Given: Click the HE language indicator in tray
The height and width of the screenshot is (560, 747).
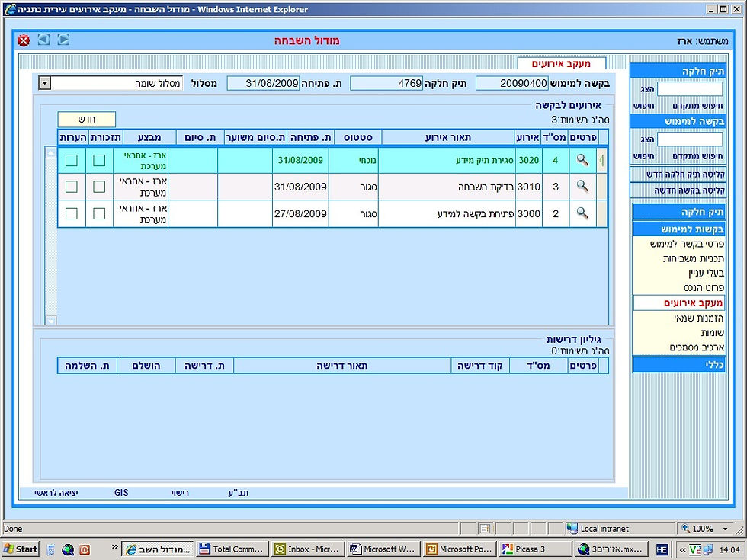Looking at the screenshot, I should pos(662,549).
